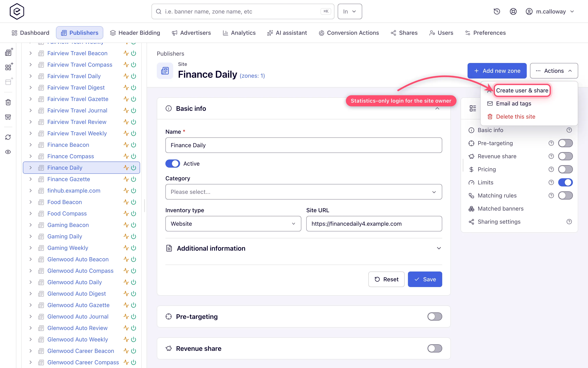The width and height of the screenshot is (588, 368).
Task: Click help icon next to Limits
Action: tap(551, 183)
